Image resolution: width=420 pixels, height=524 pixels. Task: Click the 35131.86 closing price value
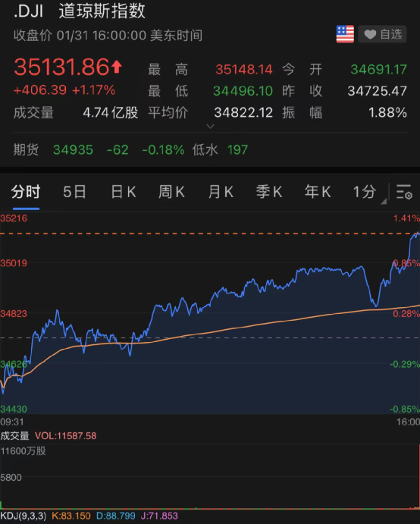coord(61,67)
